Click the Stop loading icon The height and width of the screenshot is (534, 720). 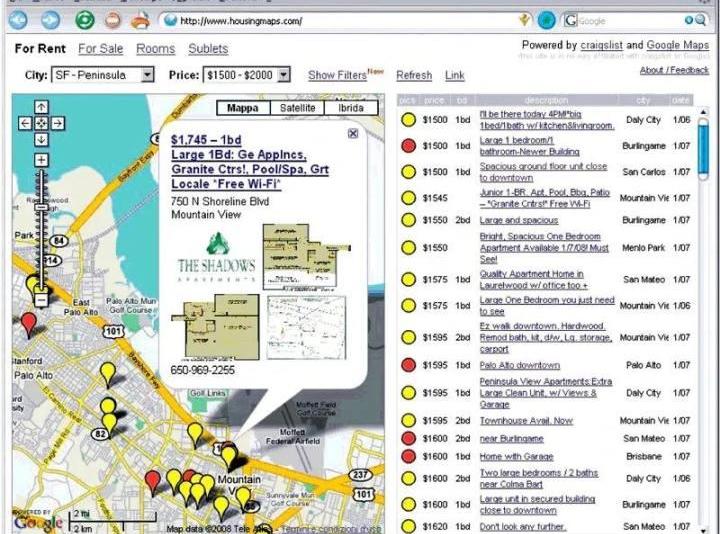point(112,20)
